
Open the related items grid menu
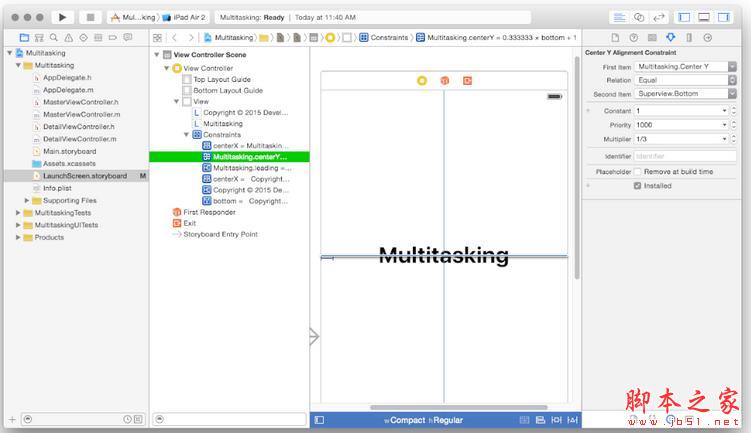point(157,37)
